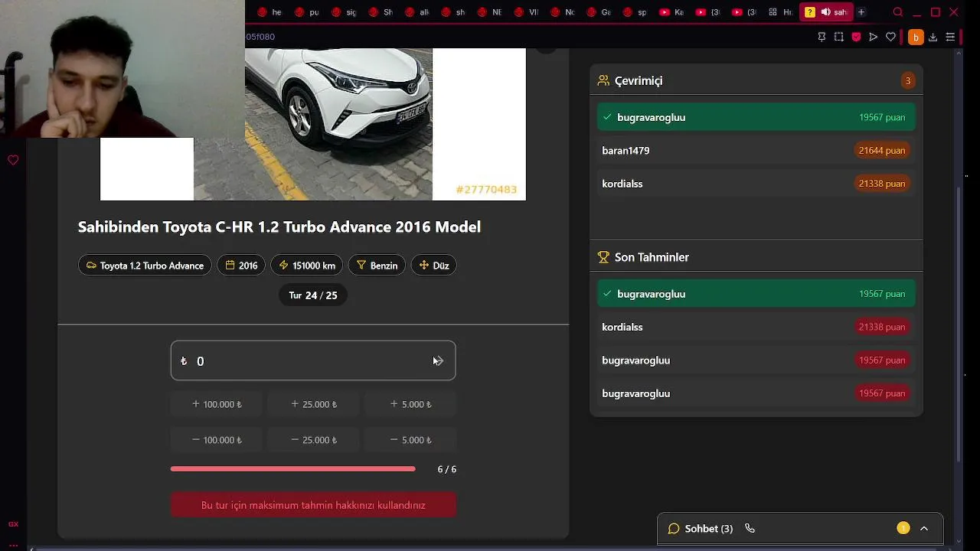The height and width of the screenshot is (551, 980).
Task: Click the online count badge '3'
Action: [908, 81]
